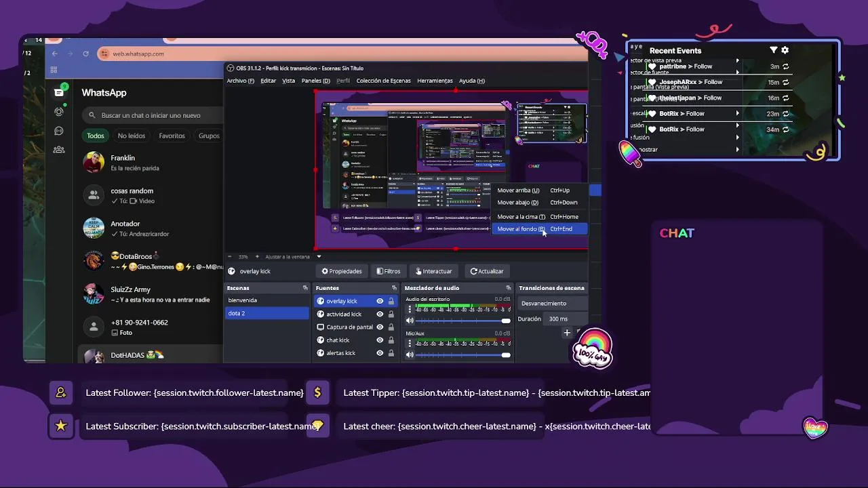The width and height of the screenshot is (868, 488).
Task: Open Colección de Escenas menu
Action: point(383,81)
